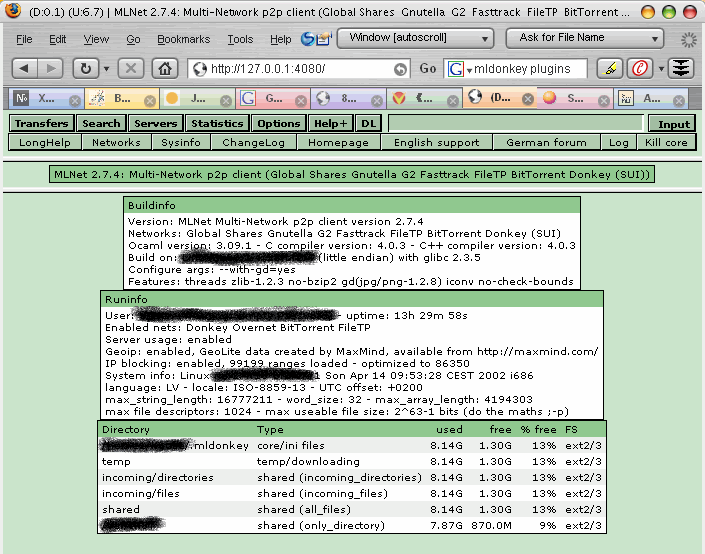Reload the page with the refresh button

point(86,69)
